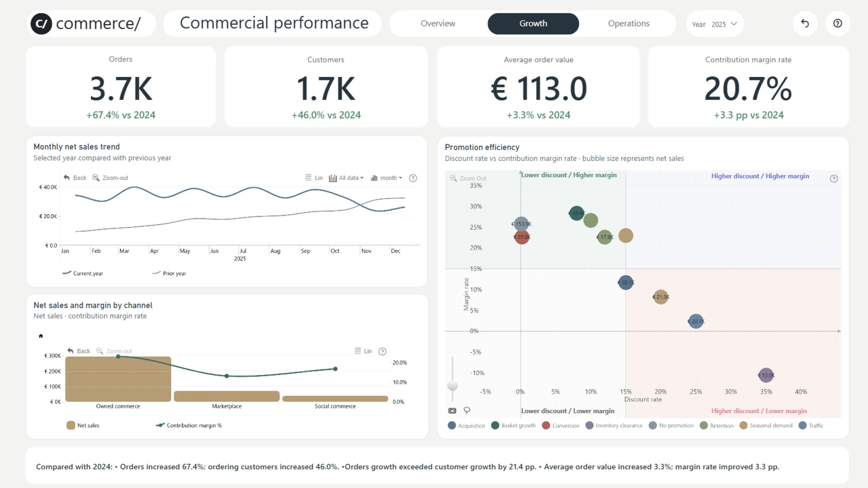Click the Owned commerce bar

[x=118, y=379]
